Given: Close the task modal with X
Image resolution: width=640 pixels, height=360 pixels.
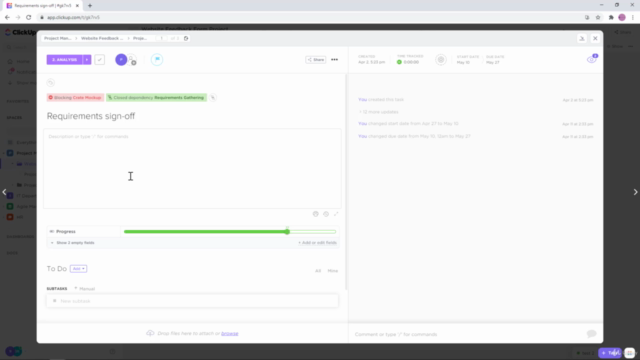Looking at the screenshot, I should coord(595,38).
